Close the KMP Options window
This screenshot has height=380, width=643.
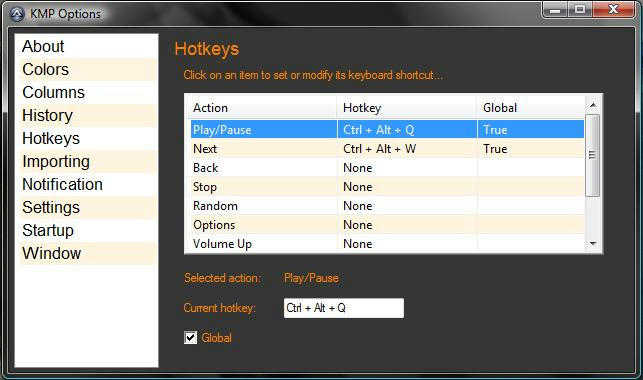tap(613, 10)
